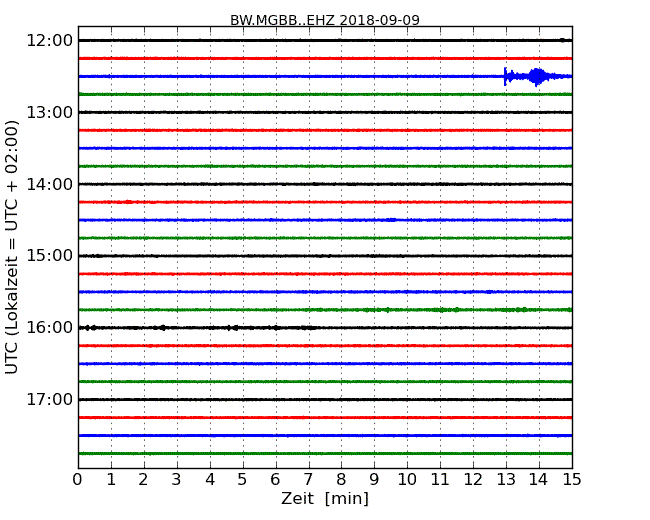Click the green trace blip near minute 11.5
This screenshot has width=650, height=520.
(x=457, y=310)
